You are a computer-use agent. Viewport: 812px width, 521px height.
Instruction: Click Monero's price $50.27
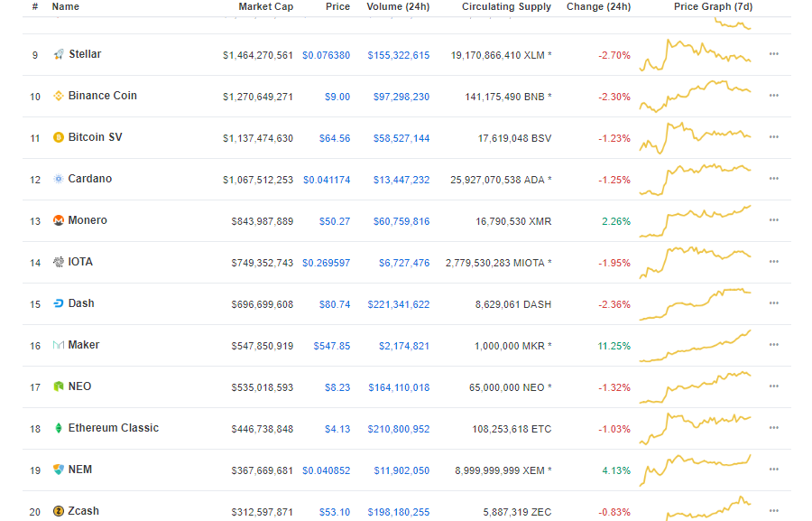[335, 221]
